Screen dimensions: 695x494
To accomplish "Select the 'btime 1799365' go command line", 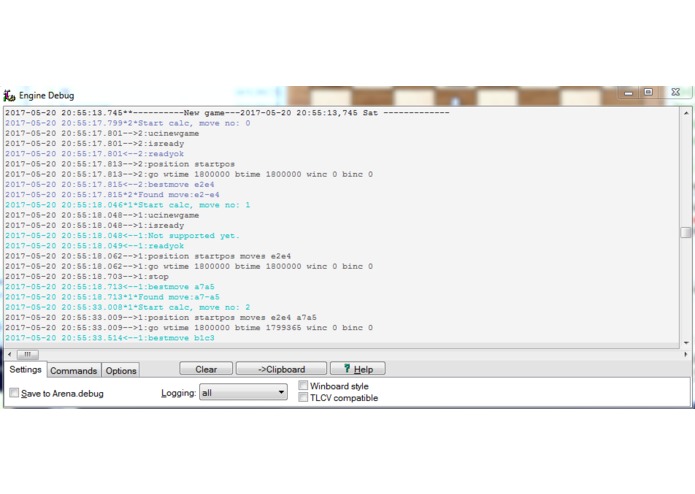I will pos(189,327).
